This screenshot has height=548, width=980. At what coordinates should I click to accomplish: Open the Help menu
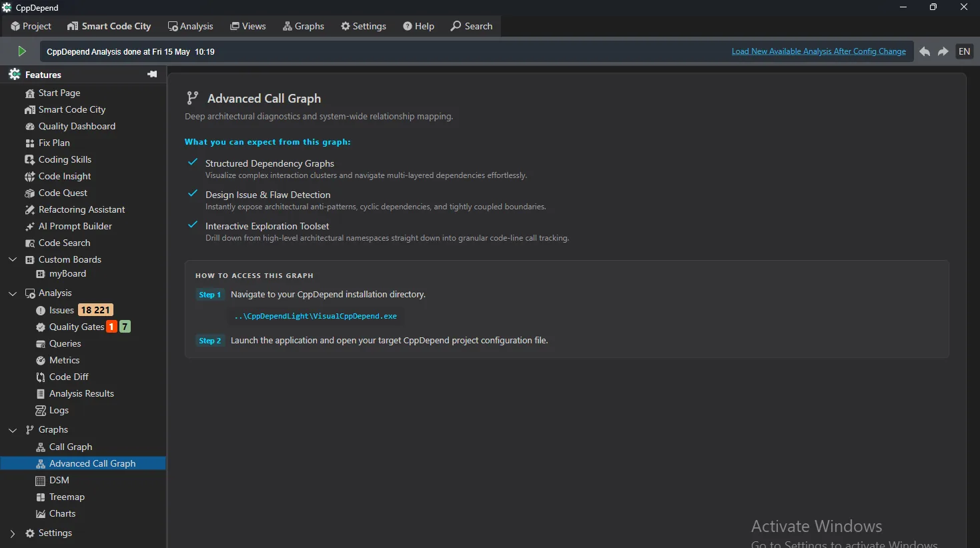coord(418,26)
